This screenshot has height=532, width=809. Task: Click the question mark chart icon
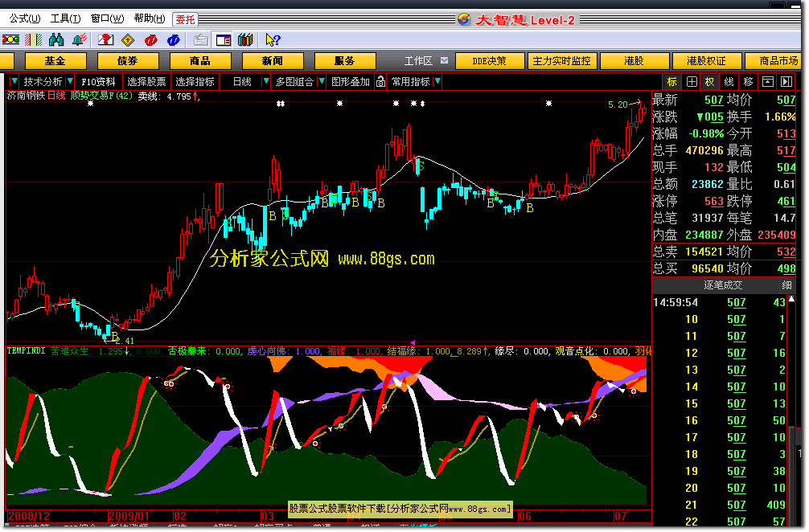[x=106, y=39]
